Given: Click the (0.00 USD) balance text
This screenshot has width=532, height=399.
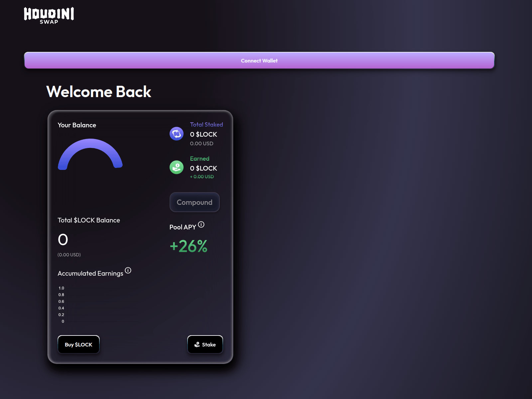Looking at the screenshot, I should tap(69, 255).
